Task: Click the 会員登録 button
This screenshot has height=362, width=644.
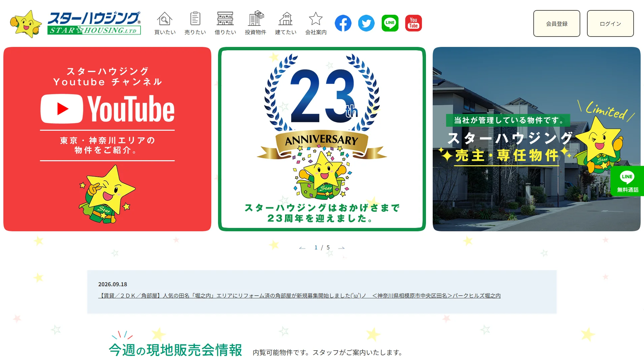Action: click(x=556, y=23)
